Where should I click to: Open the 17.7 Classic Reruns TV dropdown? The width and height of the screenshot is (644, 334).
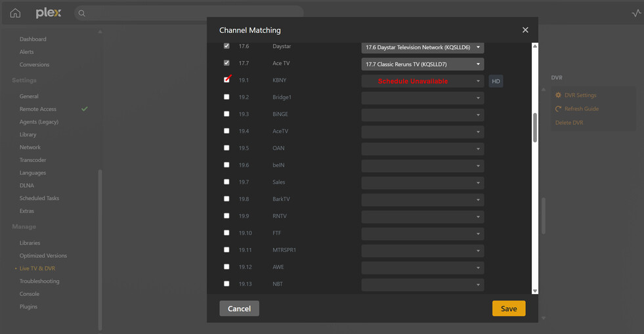tap(423, 64)
